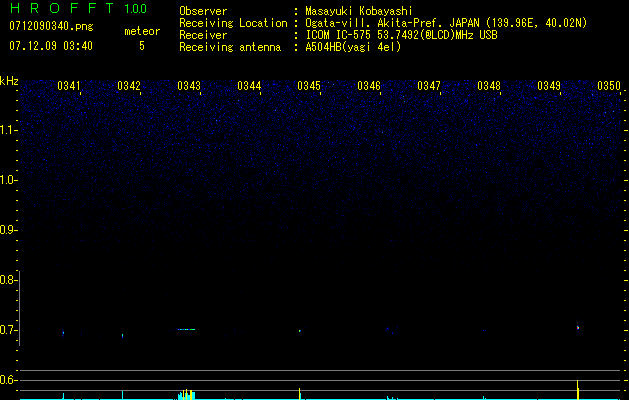Click the 0.8 kHz axis label

click(8, 280)
